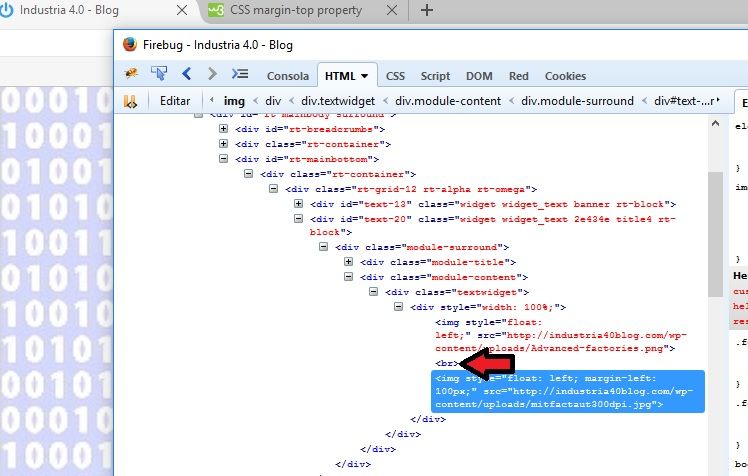Click the HTML panel scrollbar up arrow

tap(715, 124)
